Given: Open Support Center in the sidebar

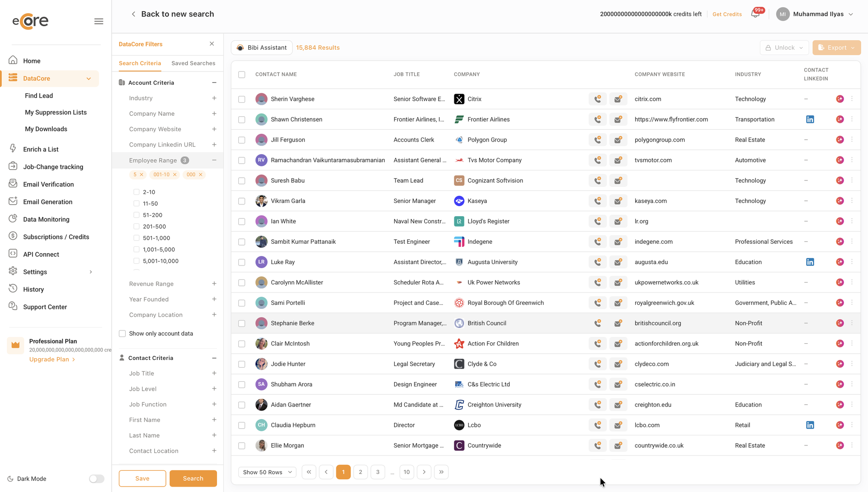Looking at the screenshot, I should click(45, 307).
